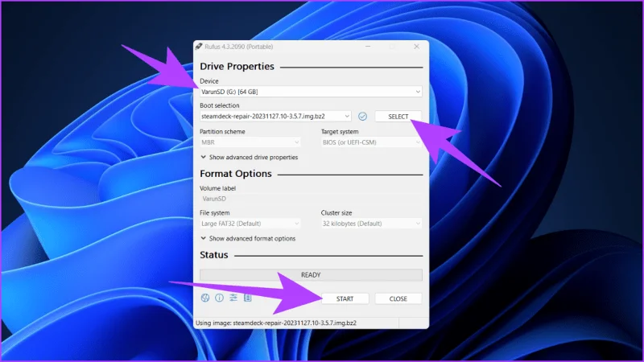Click the CLOSE button

point(398,298)
